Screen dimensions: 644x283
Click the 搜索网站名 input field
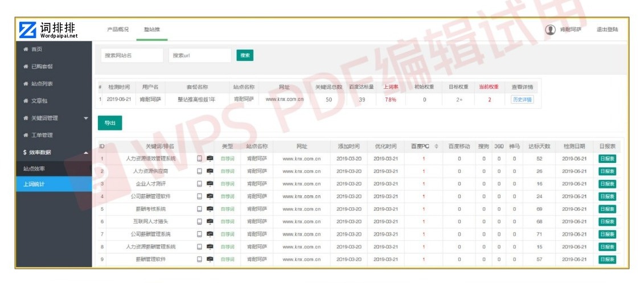(x=132, y=55)
